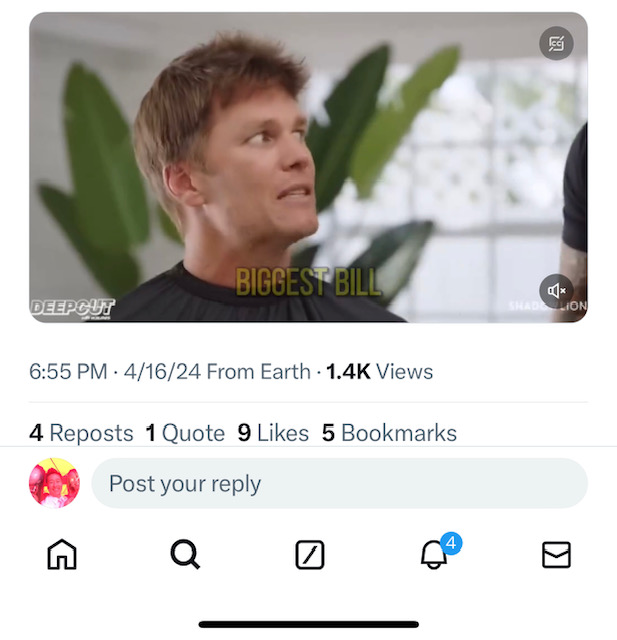
Task: Tap the 1.4K Views count
Action: pos(380,372)
